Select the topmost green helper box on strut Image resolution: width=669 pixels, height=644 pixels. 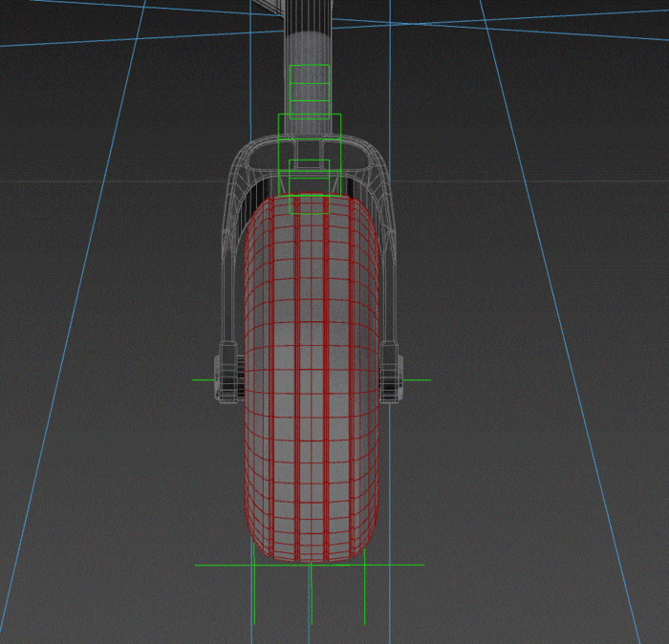click(310, 92)
